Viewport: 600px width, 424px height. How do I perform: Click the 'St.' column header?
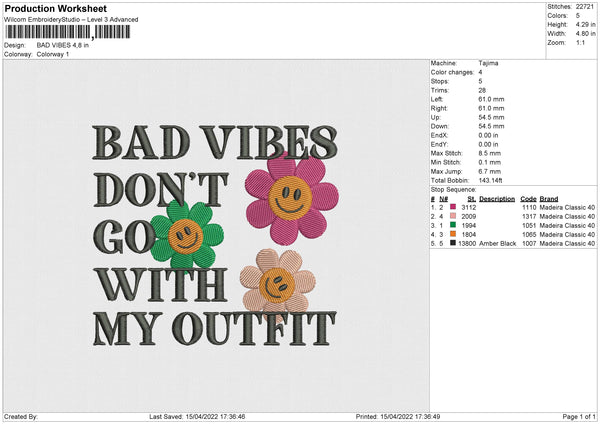(x=472, y=199)
